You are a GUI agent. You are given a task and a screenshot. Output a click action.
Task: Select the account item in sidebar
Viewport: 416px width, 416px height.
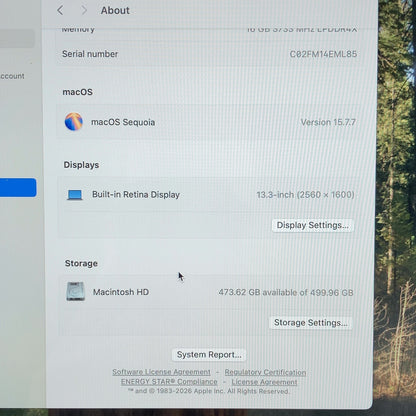coord(12,76)
